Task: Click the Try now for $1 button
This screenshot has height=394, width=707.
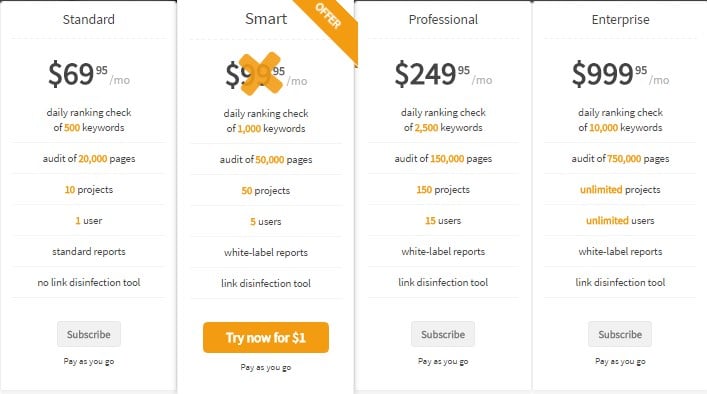Action: [x=266, y=338]
